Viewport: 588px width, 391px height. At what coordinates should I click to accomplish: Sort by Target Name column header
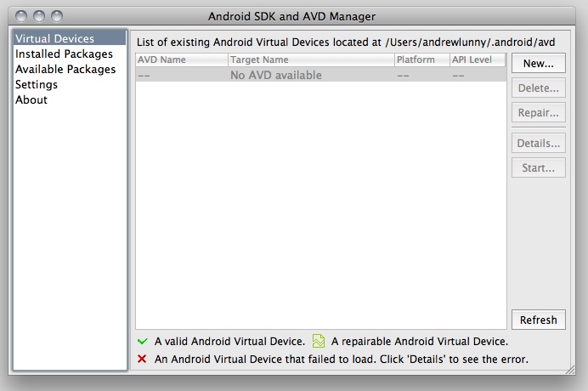click(x=311, y=59)
